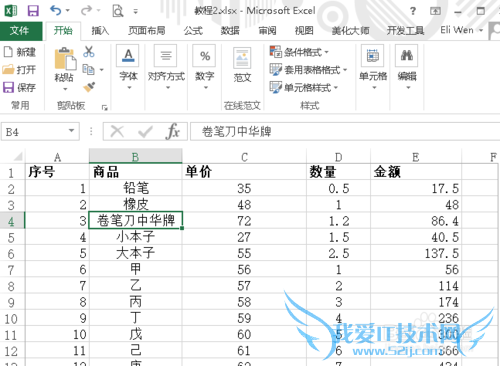Click cell with value 137.5
The height and width of the screenshot is (366, 500).
click(x=416, y=253)
